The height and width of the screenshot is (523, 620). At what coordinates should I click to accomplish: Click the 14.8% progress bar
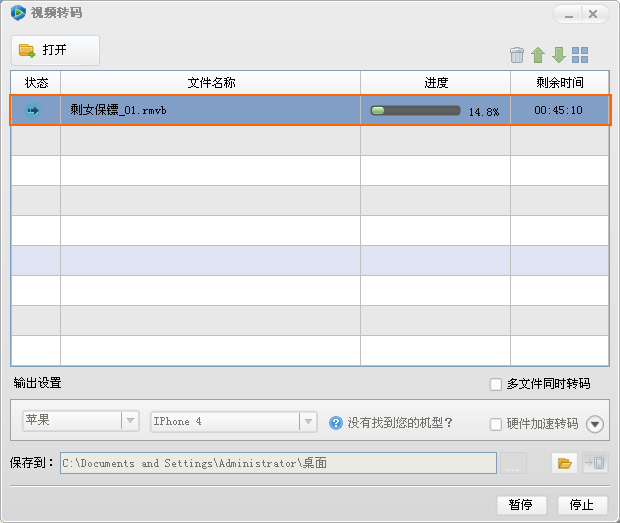click(x=415, y=110)
